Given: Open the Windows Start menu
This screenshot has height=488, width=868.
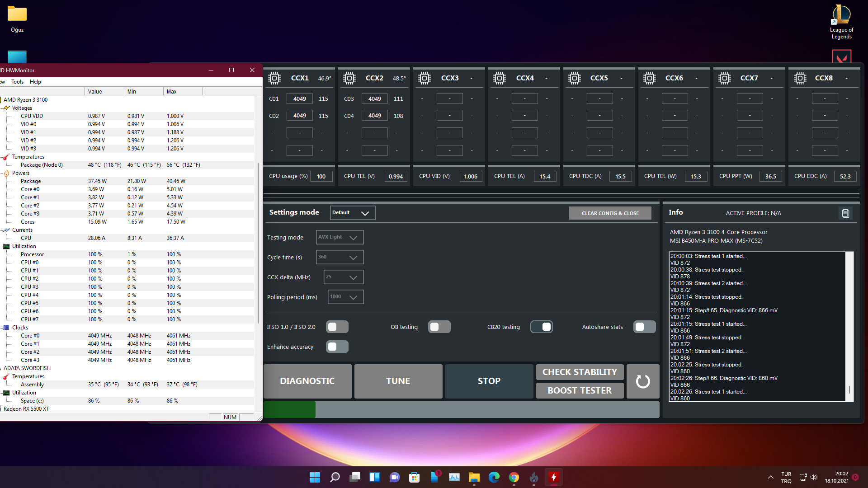Looking at the screenshot, I should (x=315, y=477).
